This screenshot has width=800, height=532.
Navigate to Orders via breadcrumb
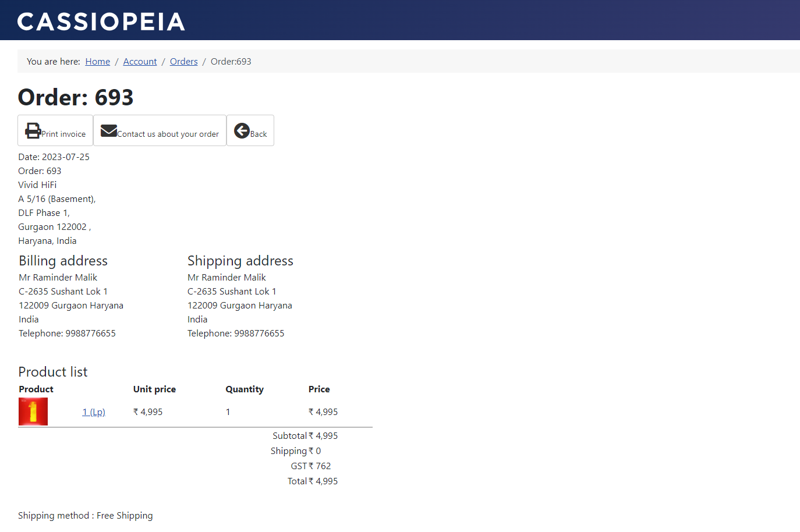184,62
